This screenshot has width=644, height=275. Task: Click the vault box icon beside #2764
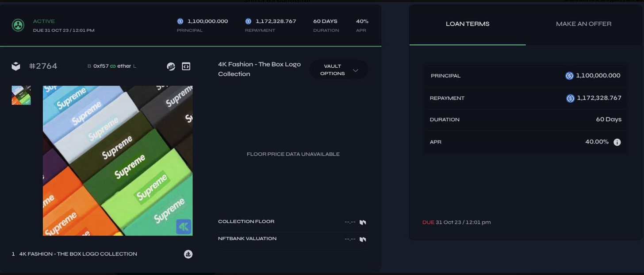click(x=16, y=66)
